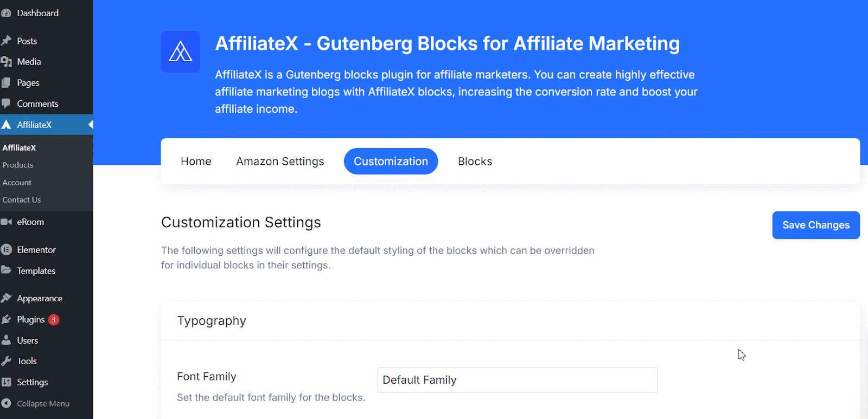Open Templates via the folder icon
The image size is (868, 419).
point(8,270)
